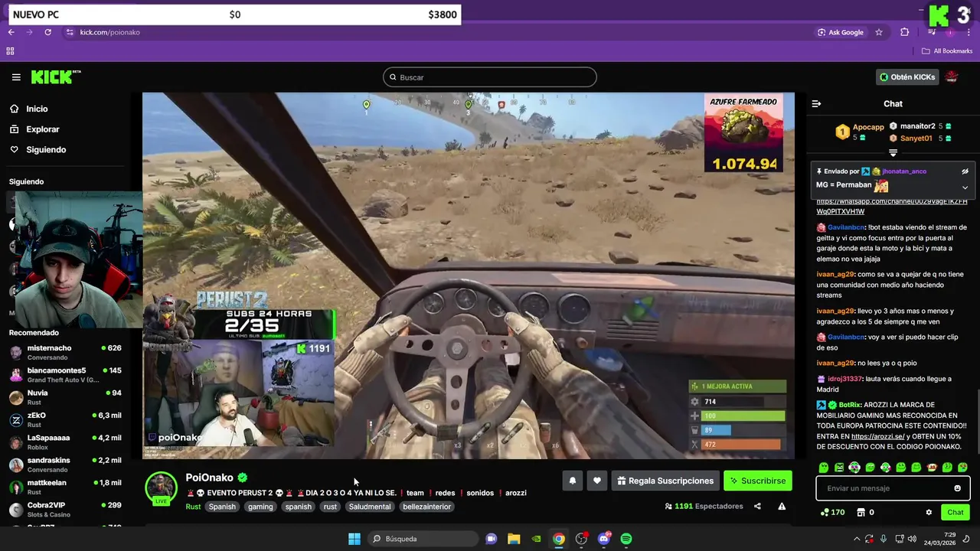
Task: Go back in the browser
Action: pyautogui.click(x=11, y=32)
